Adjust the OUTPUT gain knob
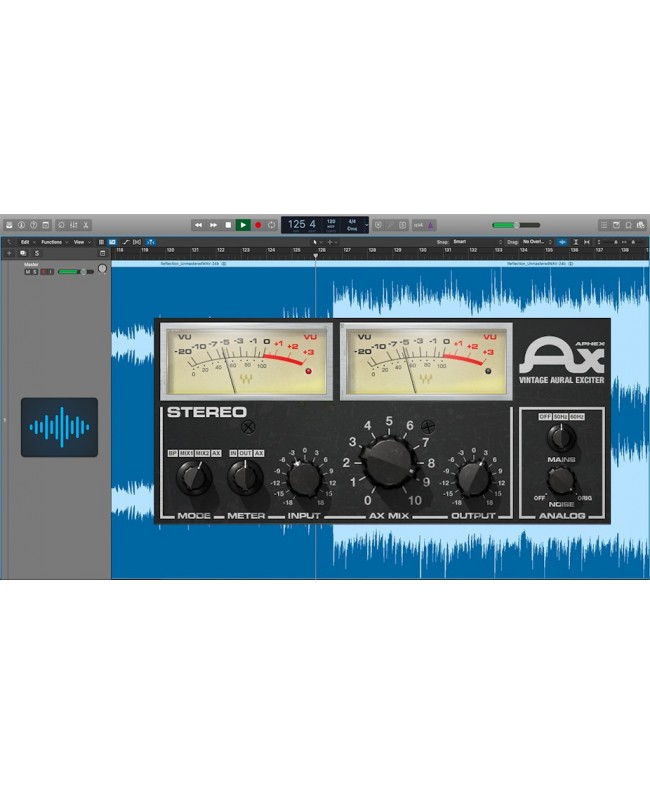The height and width of the screenshot is (794, 650). (x=473, y=480)
